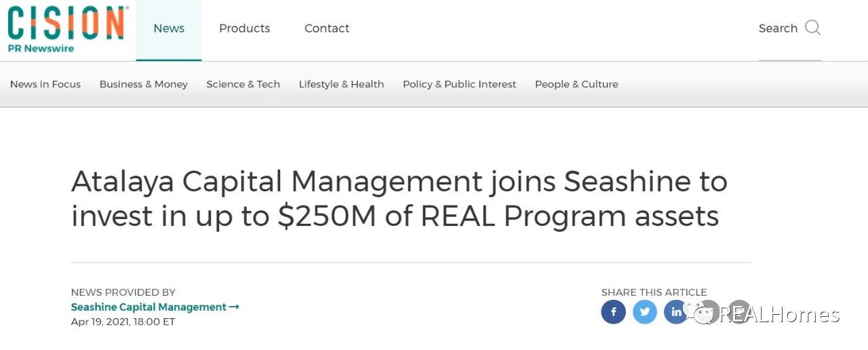Image resolution: width=868 pixels, height=350 pixels.
Task: Follow the Seashine Capital Management link
Action: pos(149,307)
